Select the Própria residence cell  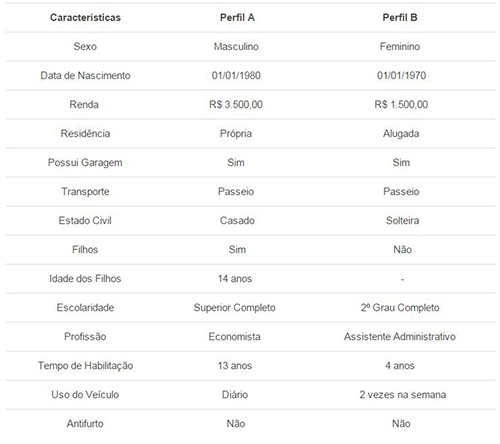[x=236, y=133]
